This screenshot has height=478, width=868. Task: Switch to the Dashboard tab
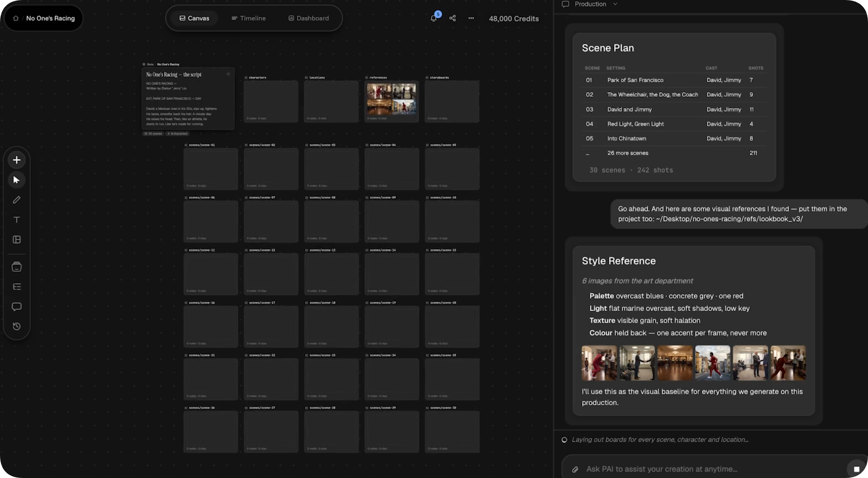click(309, 18)
